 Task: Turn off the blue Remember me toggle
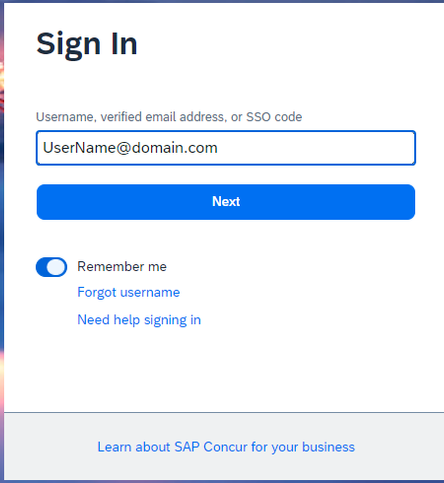click(x=51, y=267)
